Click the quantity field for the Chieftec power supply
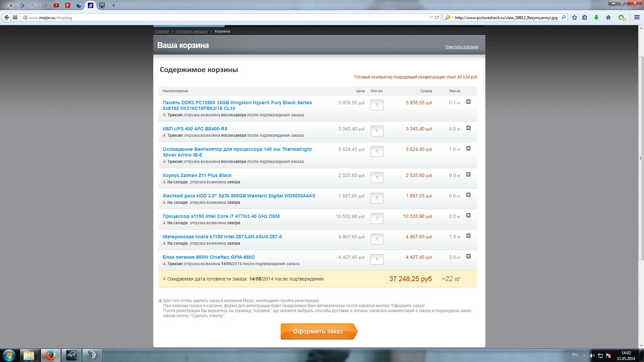644x362 pixels. (x=377, y=259)
